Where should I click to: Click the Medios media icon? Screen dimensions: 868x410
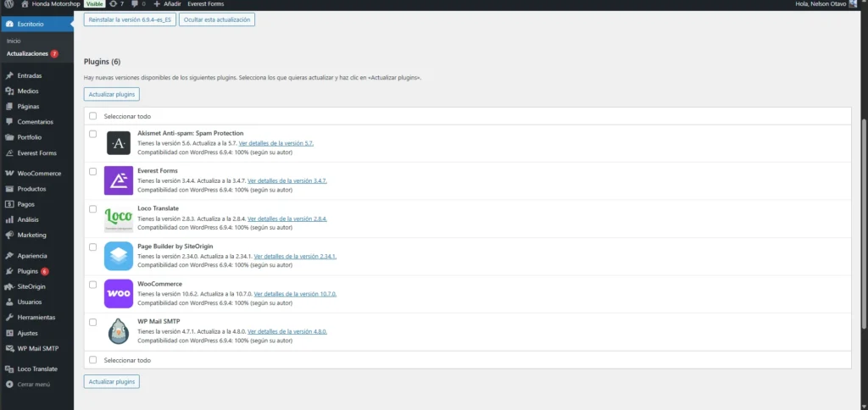click(9, 91)
